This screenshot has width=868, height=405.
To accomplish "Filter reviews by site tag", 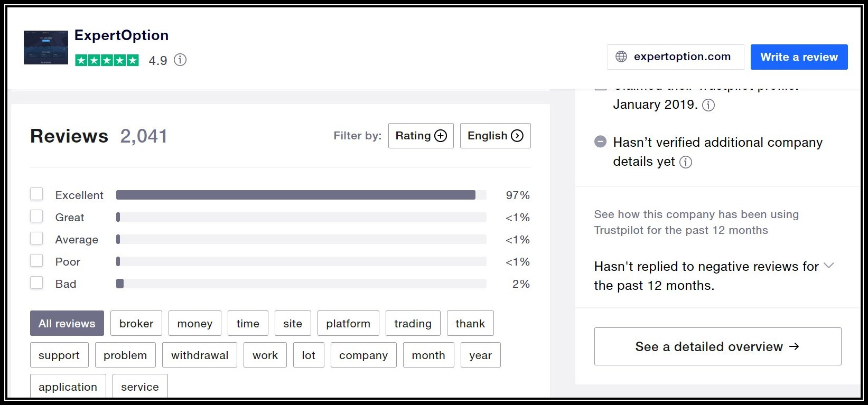I will [x=293, y=323].
